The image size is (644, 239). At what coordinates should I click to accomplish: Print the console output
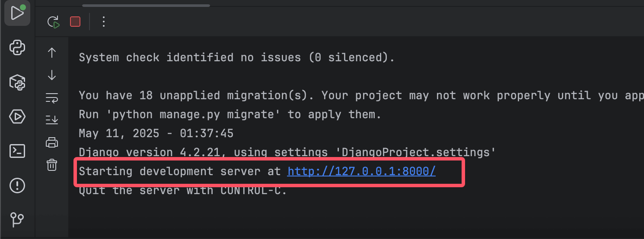(52, 142)
